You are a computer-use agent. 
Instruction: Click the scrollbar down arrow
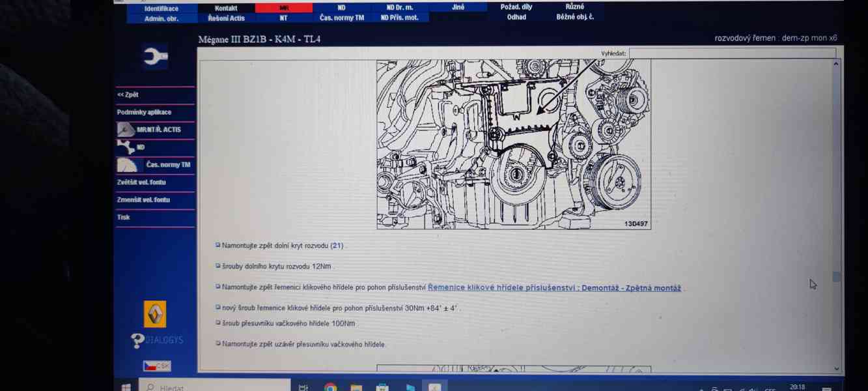836,368
